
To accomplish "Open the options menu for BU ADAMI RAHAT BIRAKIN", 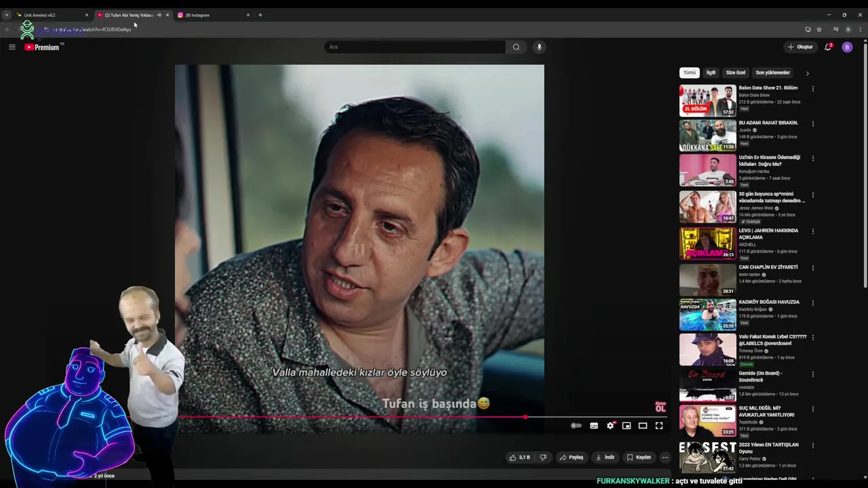I will point(812,124).
